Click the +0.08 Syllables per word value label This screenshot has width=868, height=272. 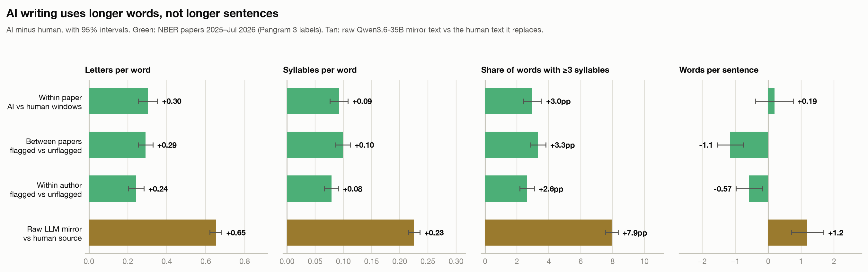(x=352, y=189)
